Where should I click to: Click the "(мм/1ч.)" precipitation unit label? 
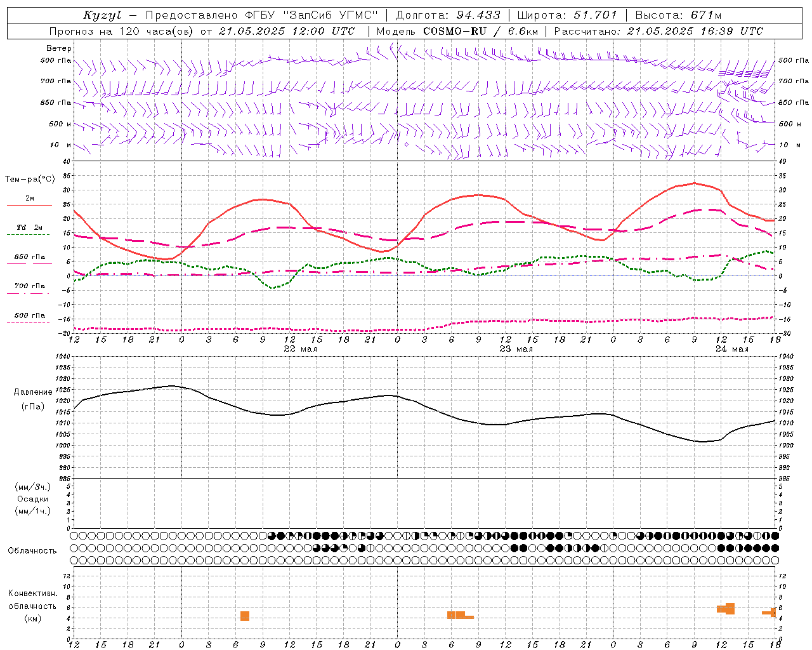(x=33, y=511)
